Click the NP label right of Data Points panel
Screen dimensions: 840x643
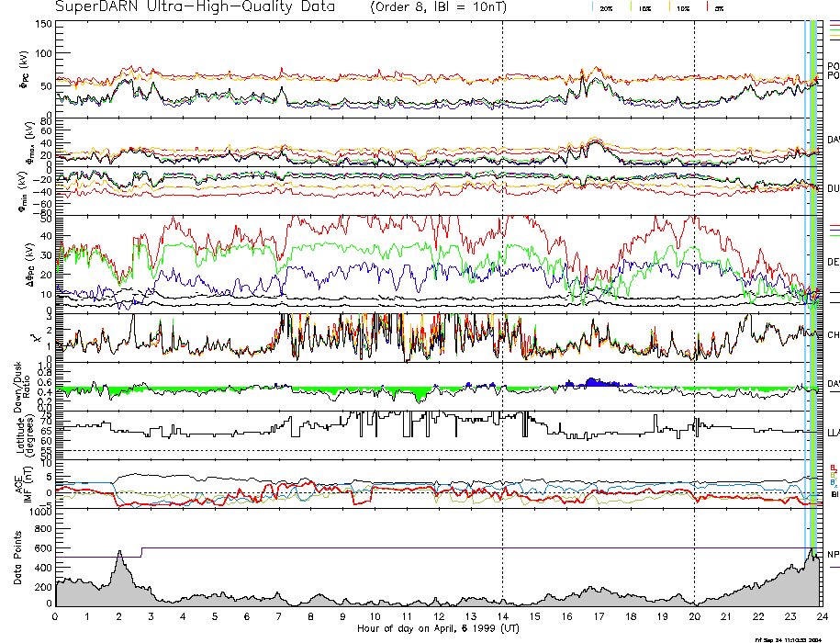(833, 555)
